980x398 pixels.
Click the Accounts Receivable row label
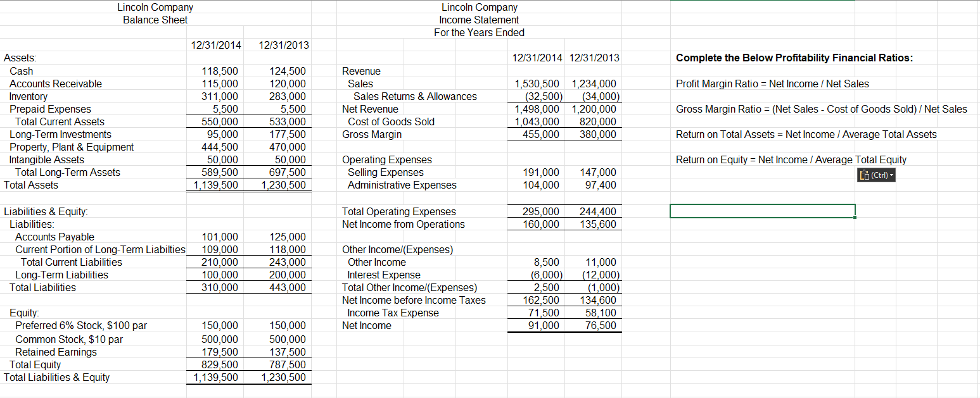[x=56, y=84]
